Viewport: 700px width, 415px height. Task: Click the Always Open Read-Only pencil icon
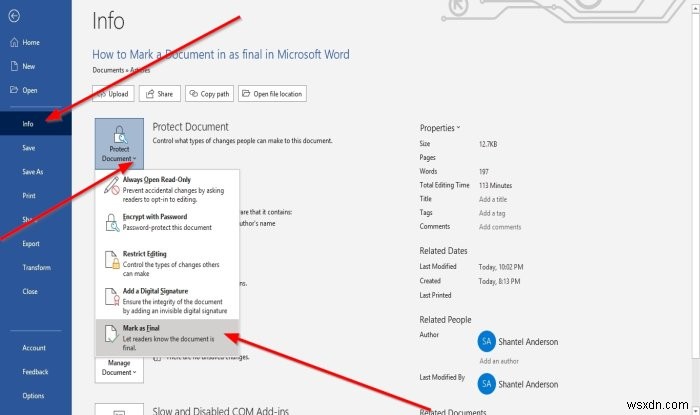click(112, 186)
